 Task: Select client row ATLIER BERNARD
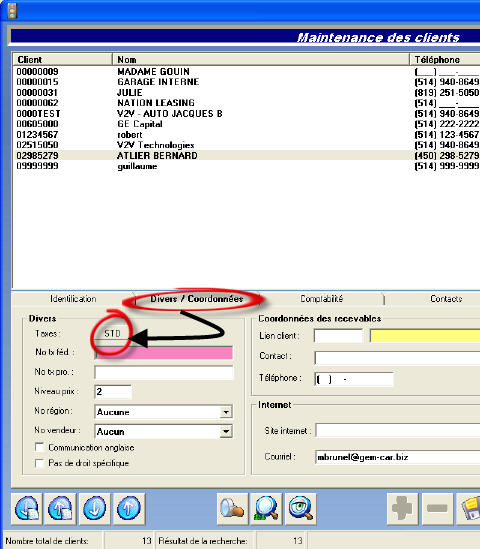tap(246, 155)
